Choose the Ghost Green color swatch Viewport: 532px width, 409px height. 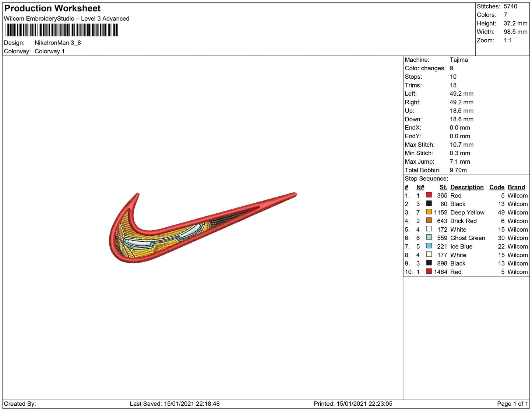(429, 237)
